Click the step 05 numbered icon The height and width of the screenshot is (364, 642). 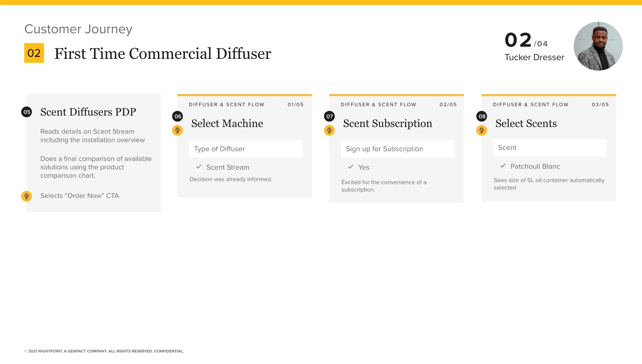click(27, 112)
